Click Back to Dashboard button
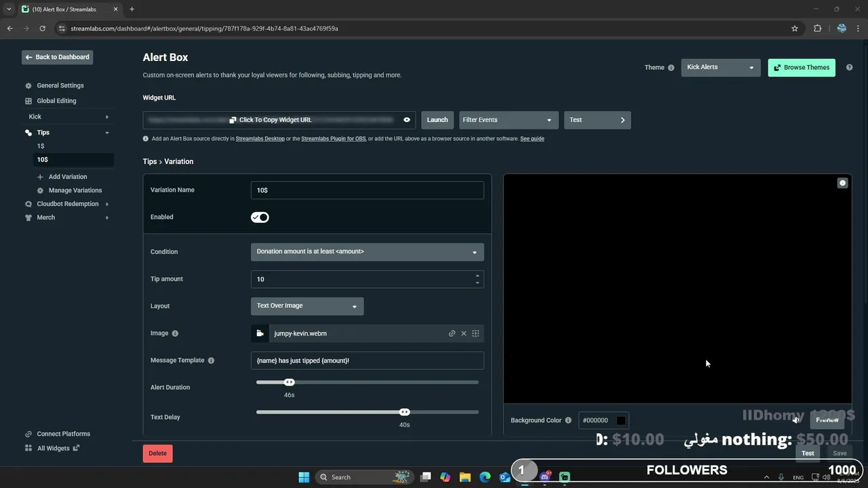This screenshot has height=488, width=868. (57, 58)
